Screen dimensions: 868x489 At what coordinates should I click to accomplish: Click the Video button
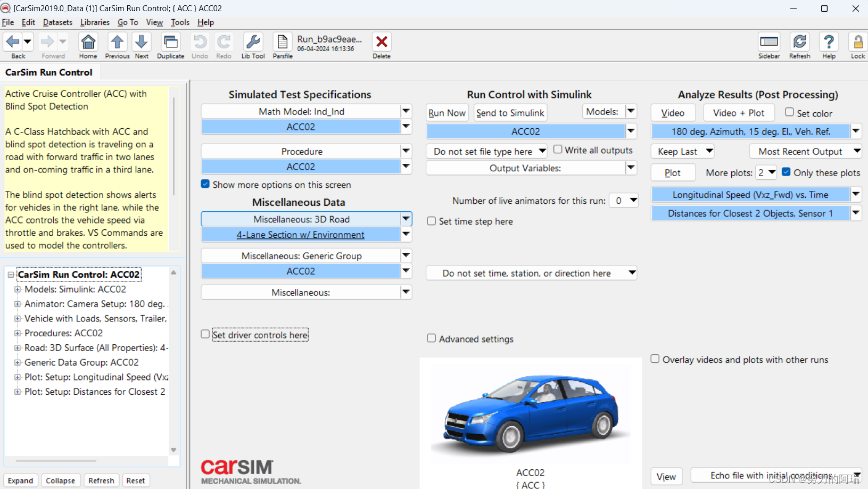(x=673, y=113)
